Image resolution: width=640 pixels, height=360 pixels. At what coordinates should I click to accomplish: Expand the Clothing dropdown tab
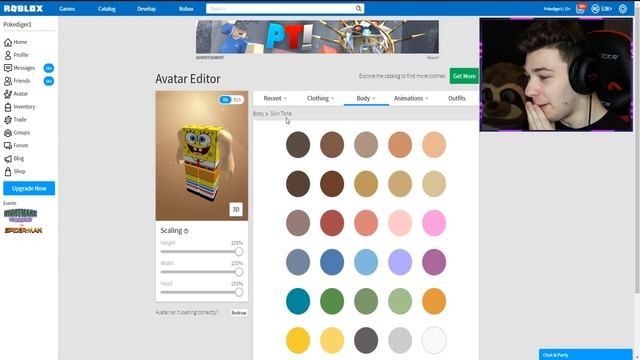(x=320, y=98)
